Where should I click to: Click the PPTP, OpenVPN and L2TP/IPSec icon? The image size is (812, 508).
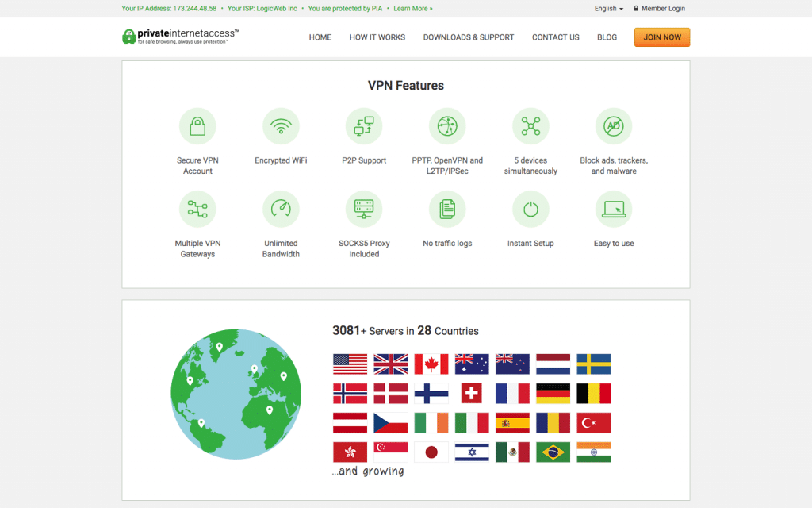[447, 126]
